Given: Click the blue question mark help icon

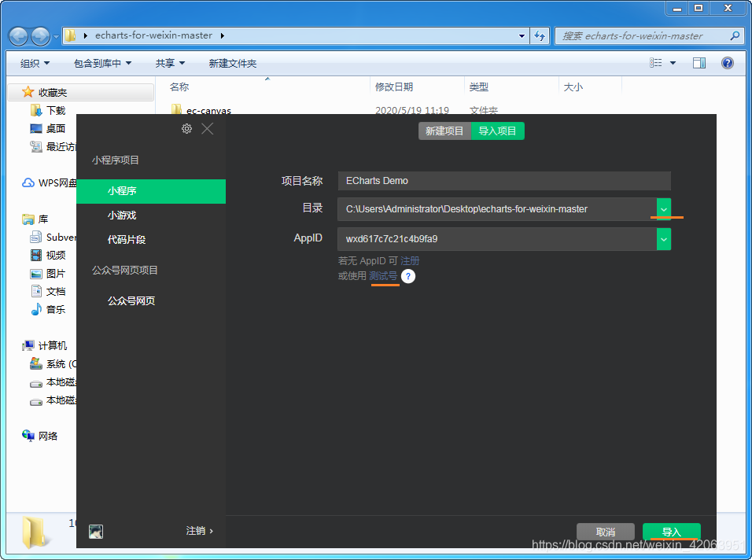Looking at the screenshot, I should [408, 276].
